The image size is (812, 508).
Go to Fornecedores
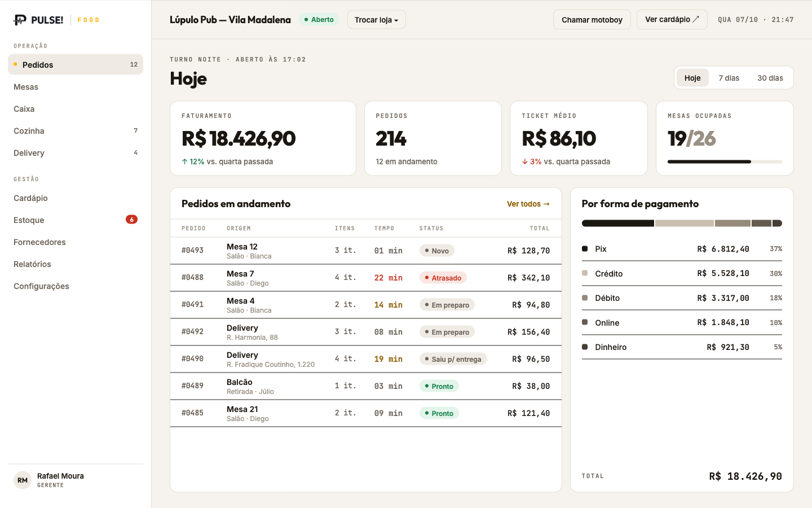(x=76, y=242)
